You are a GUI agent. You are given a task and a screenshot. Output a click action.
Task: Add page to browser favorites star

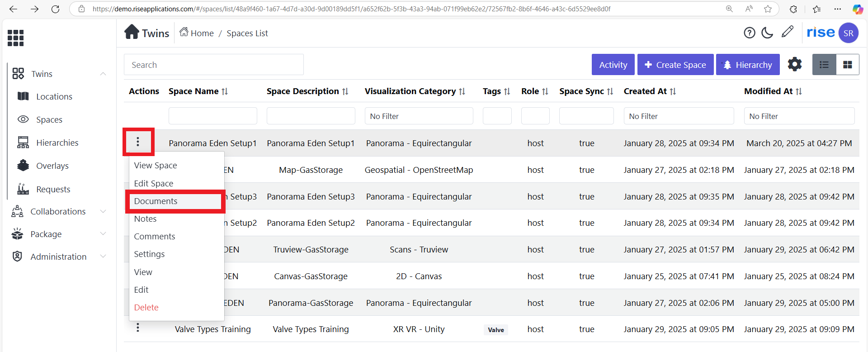[768, 9]
